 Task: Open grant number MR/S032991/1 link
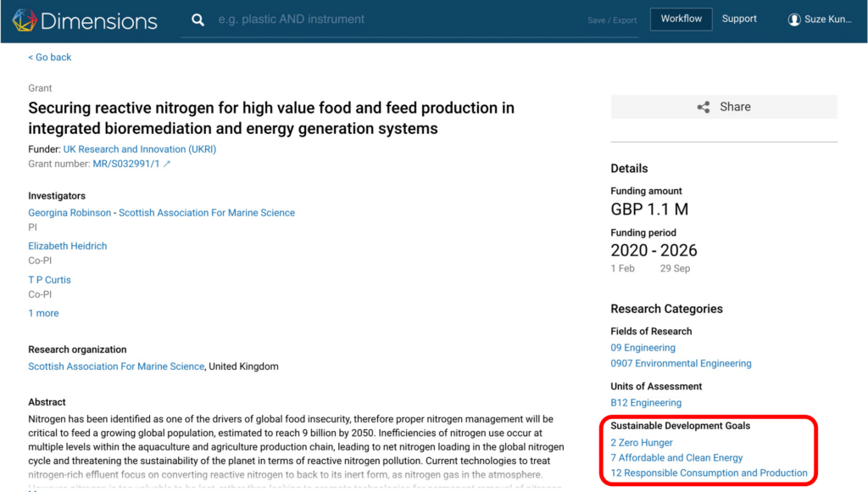[x=125, y=165]
